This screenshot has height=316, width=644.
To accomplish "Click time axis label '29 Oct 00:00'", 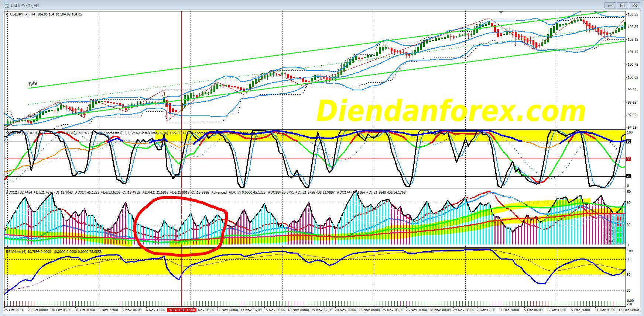I will (38, 310).
